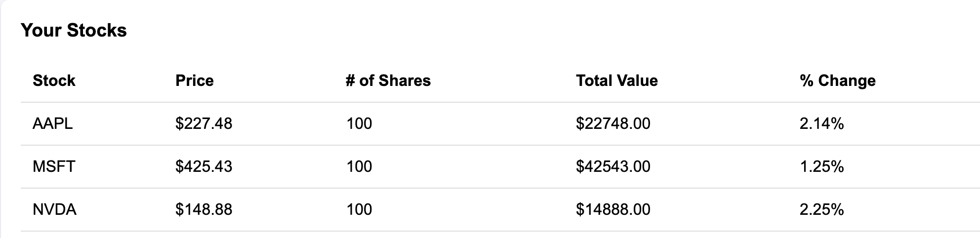Click the AAPL share count of 100

point(359,123)
